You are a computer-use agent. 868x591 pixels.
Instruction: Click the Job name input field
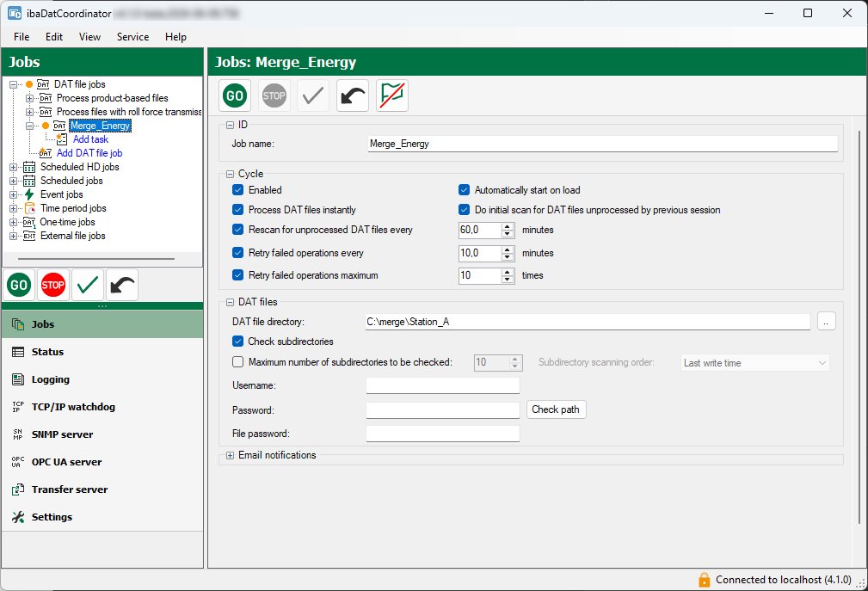603,144
